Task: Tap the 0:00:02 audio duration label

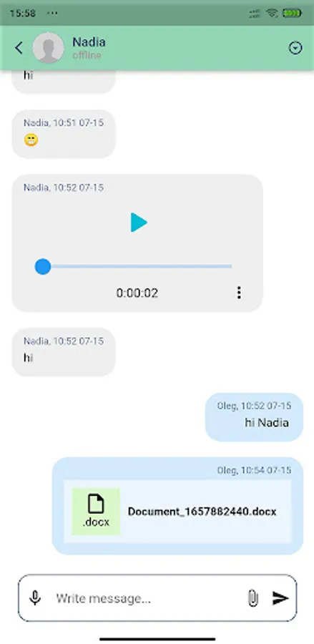Action: pos(137,293)
